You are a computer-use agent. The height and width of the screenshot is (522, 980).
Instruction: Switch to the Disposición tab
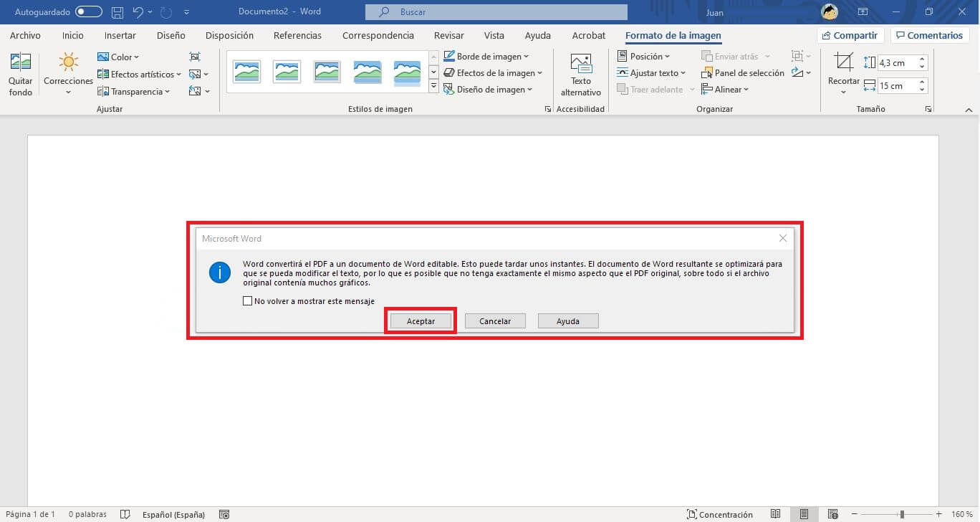[x=229, y=35]
